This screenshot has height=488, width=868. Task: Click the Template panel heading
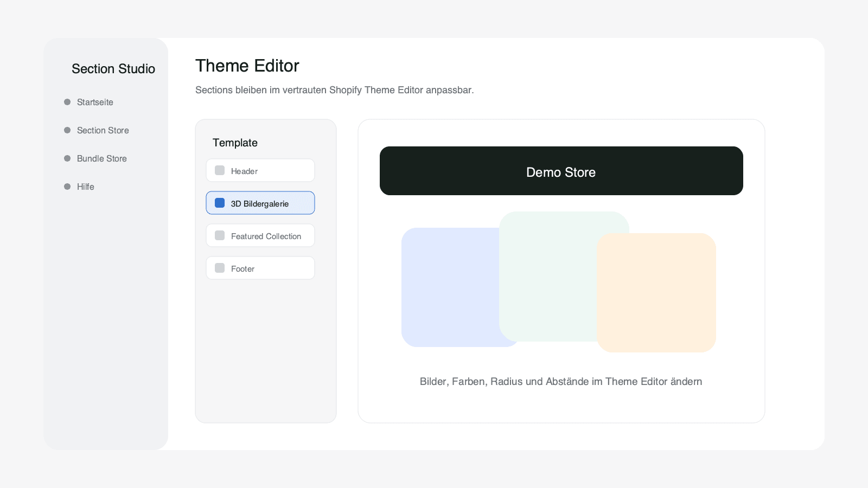click(235, 143)
